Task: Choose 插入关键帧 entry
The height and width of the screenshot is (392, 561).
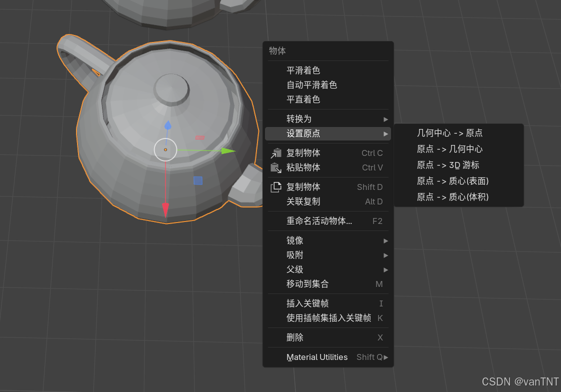Action: point(327,303)
